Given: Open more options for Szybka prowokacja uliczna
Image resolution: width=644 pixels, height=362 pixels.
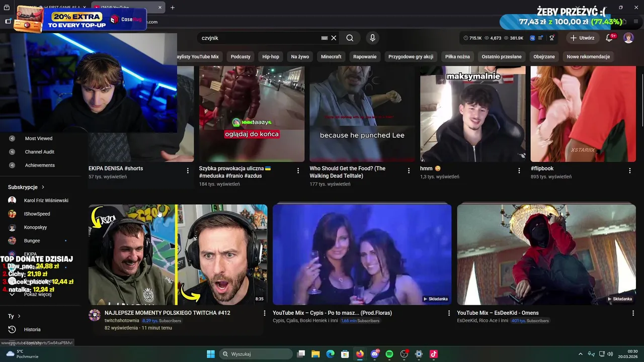Looking at the screenshot, I should pos(298,171).
